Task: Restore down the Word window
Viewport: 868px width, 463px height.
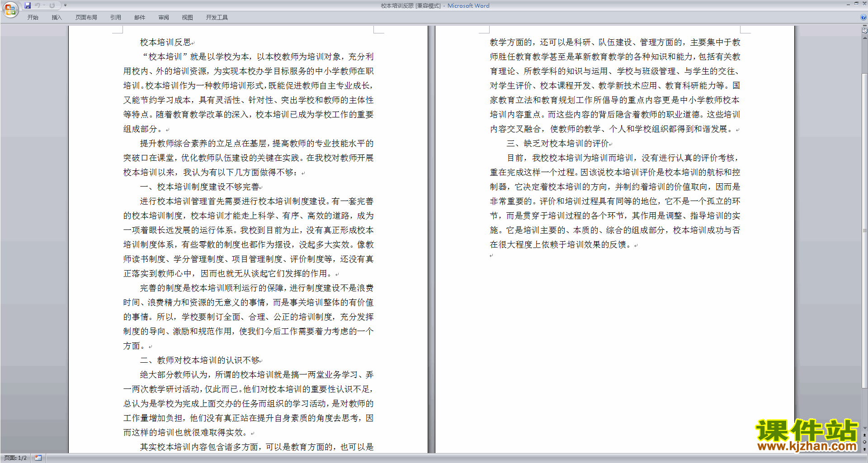Action: (x=856, y=4)
